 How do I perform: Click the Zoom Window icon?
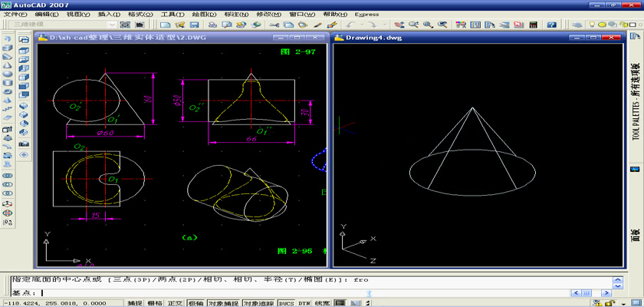tap(427, 25)
